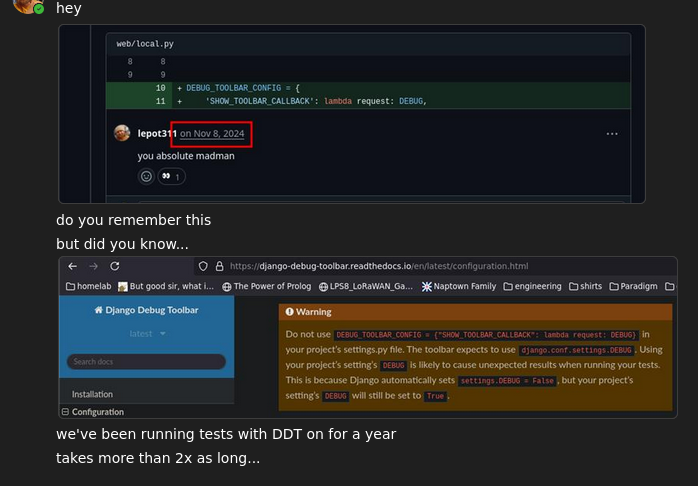Open the three-dot comment options menu
This screenshot has height=486, width=698.
pos(612,134)
